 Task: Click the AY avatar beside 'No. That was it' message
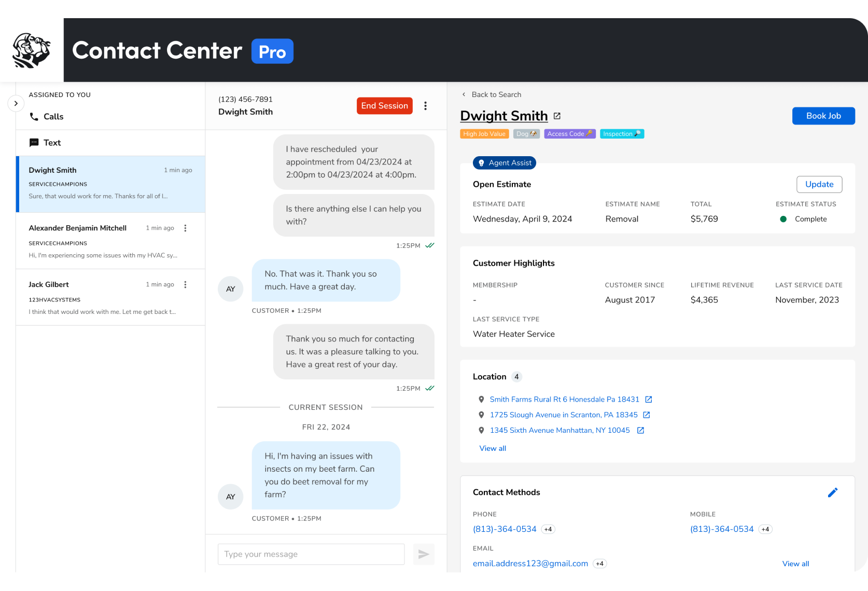(231, 289)
